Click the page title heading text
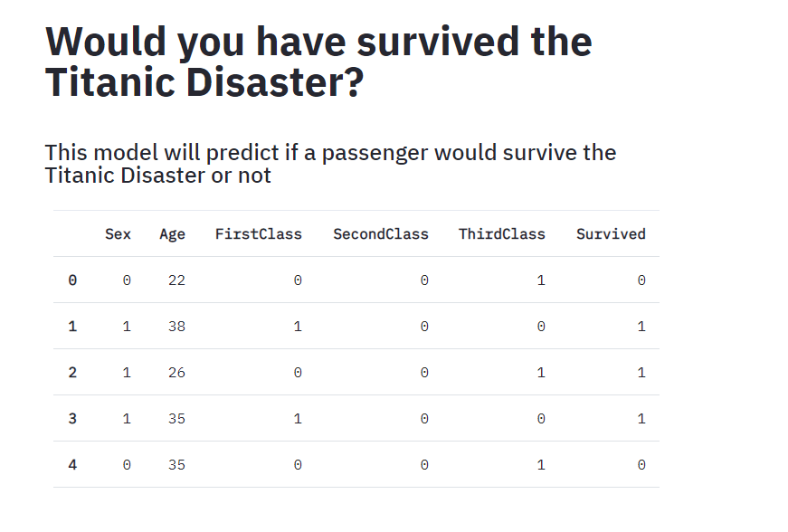This screenshot has height=532, width=788. (318, 62)
